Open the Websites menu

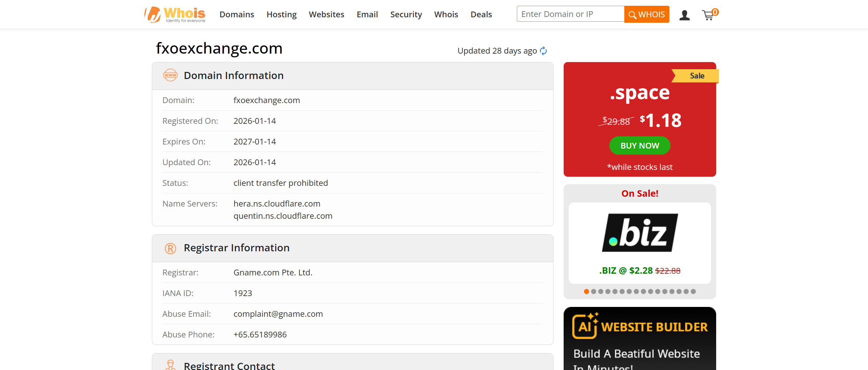pos(326,15)
